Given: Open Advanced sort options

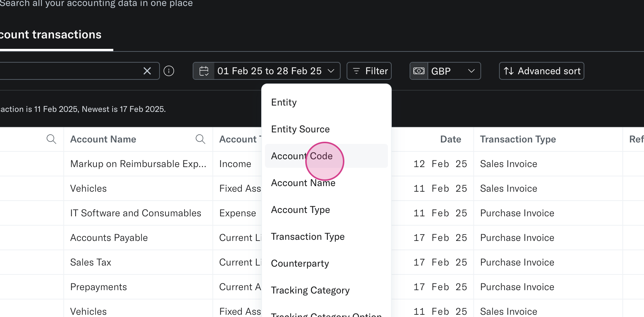Looking at the screenshot, I should point(542,71).
